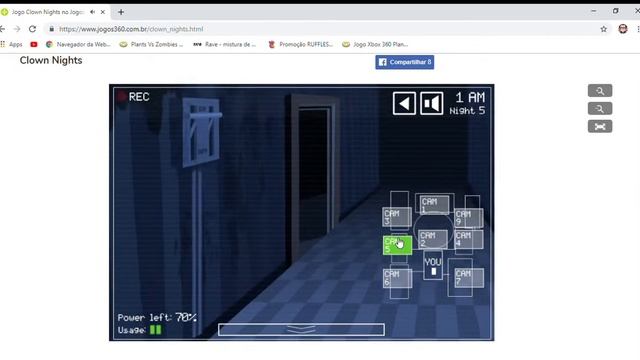Go forward with the browser forward arrow
Viewport: 640px width, 360px height.
pyautogui.click(x=17, y=29)
